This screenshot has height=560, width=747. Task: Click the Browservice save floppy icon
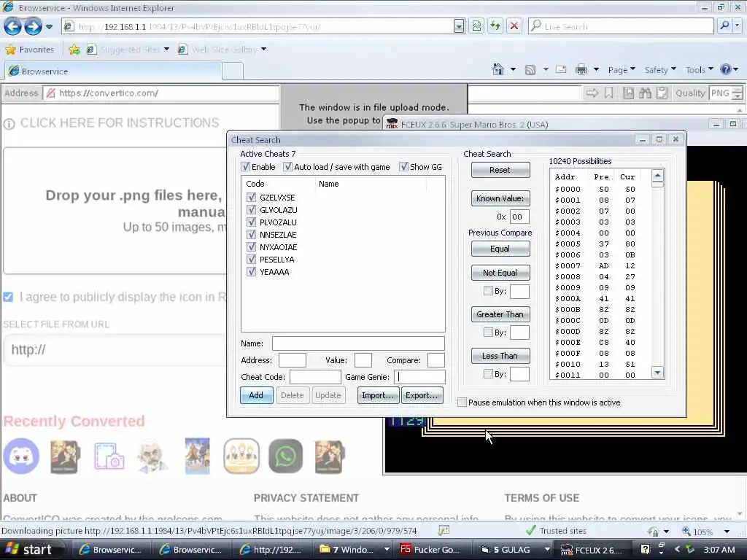pos(628,93)
